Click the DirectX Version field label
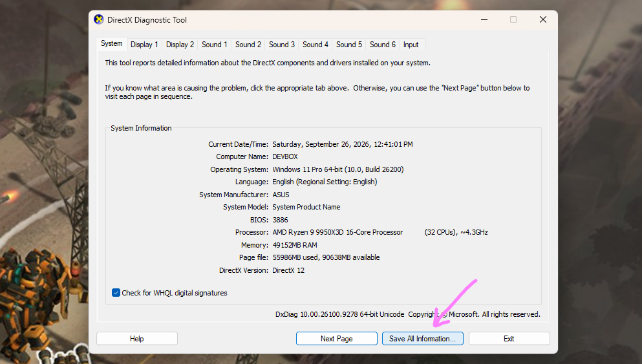Viewport: 642px width, 364px height. coord(244,270)
